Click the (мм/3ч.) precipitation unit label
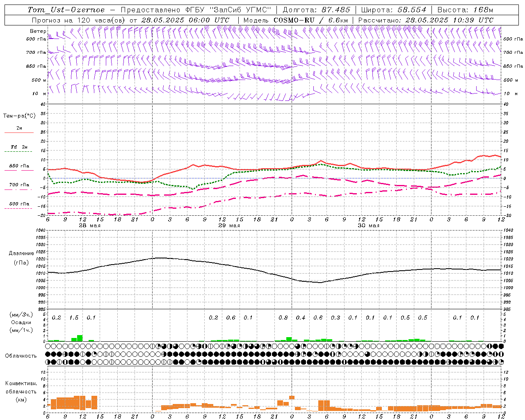This screenshot has height=420, width=525. click(21, 315)
